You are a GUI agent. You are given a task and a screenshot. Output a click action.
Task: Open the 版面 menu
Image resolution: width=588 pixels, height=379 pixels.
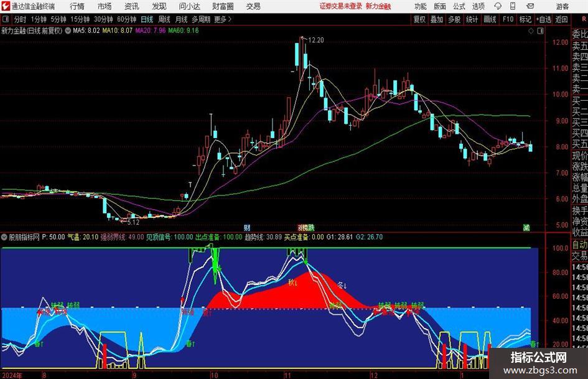440,6
